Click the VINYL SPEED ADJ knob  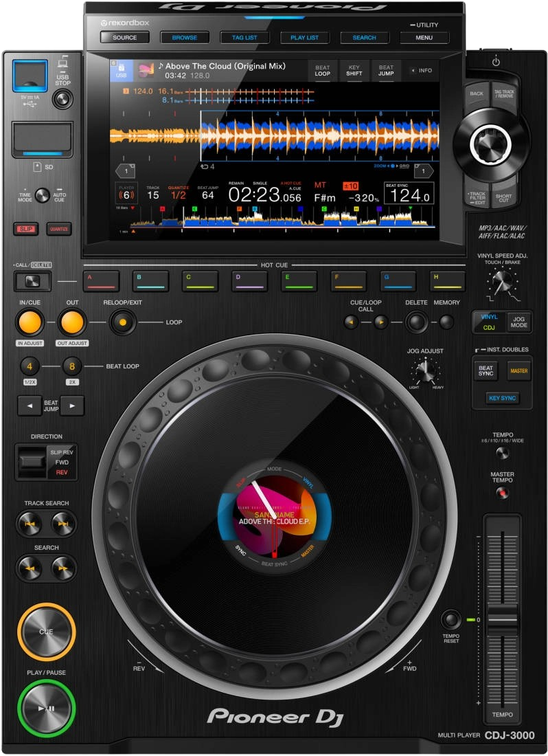pos(502,282)
